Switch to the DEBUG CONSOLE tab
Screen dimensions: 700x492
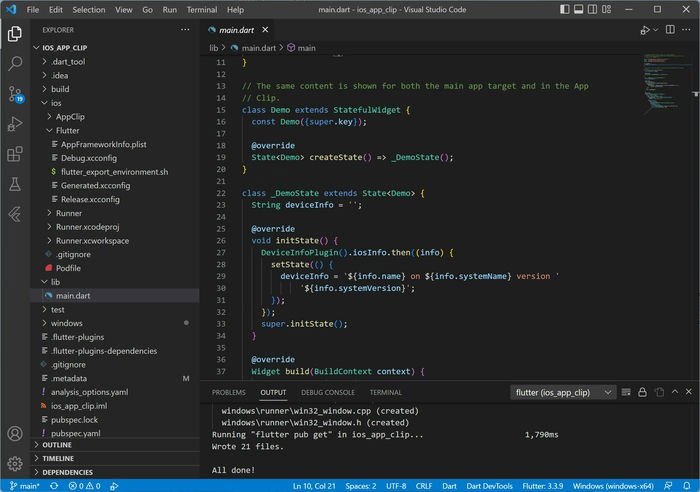click(x=328, y=392)
